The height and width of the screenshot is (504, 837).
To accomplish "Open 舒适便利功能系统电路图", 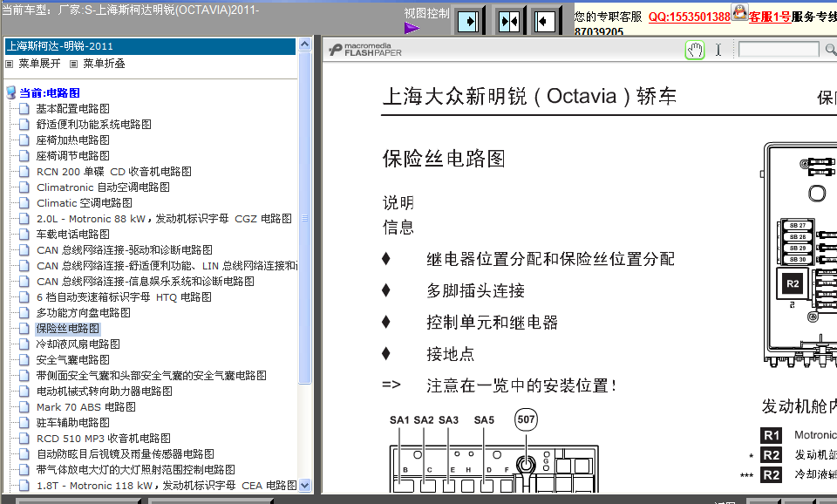I will (93, 125).
